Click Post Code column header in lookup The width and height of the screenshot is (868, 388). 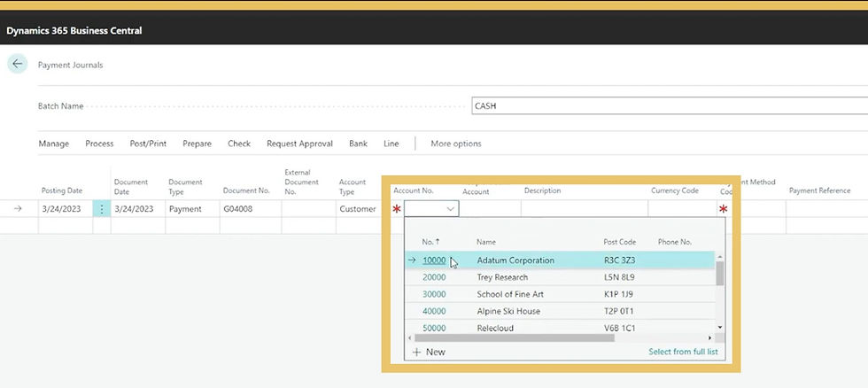[619, 242]
